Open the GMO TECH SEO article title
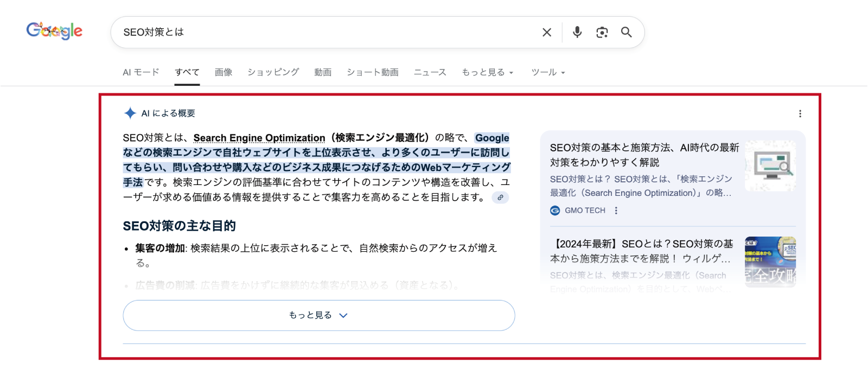 click(644, 155)
